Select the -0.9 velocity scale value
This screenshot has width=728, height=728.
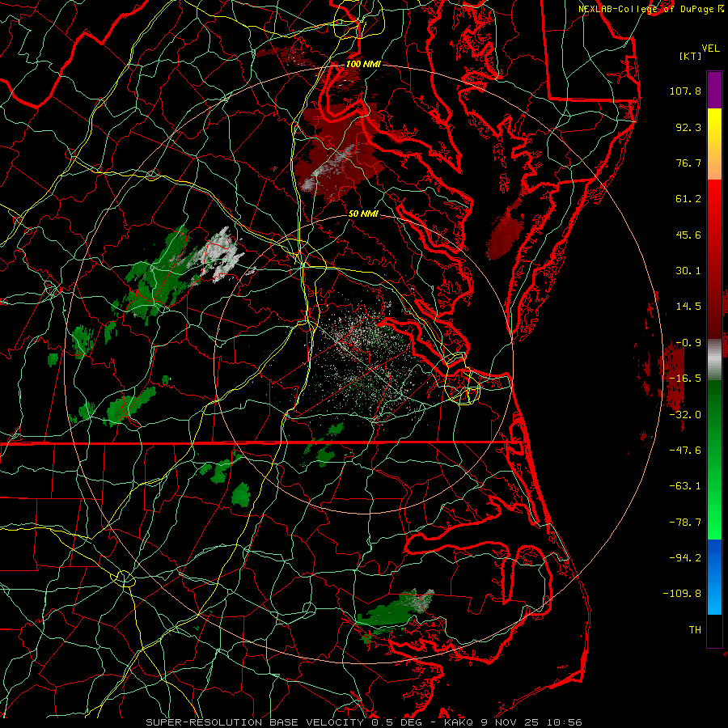pos(688,343)
